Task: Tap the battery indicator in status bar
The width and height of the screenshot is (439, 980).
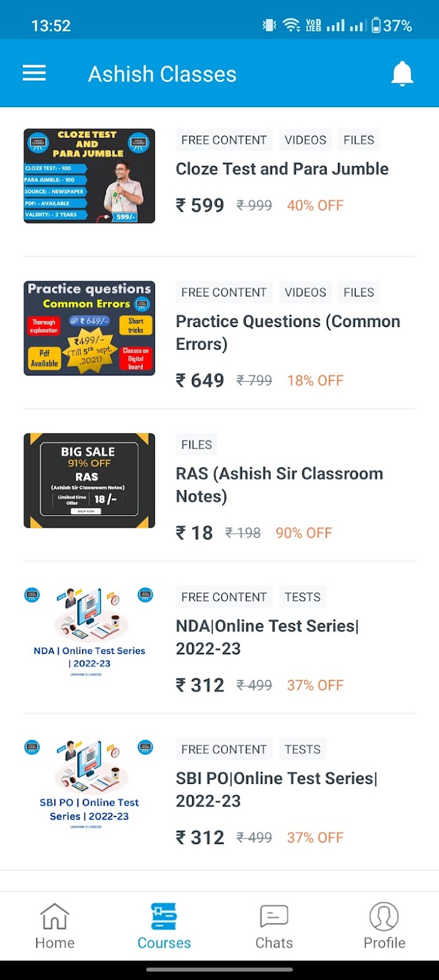Action: point(376,26)
